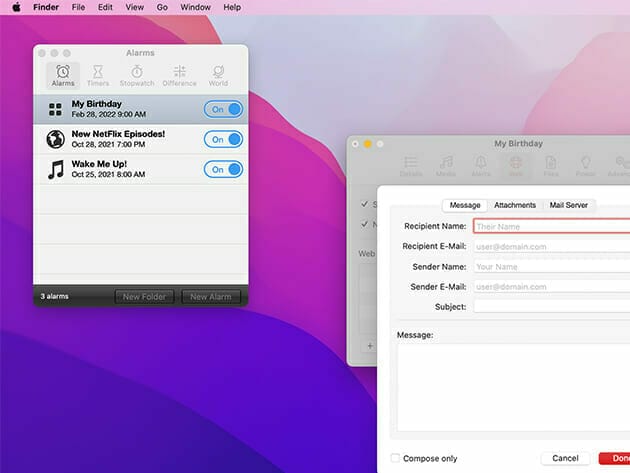Turn off the My Birthday alarm switch
This screenshot has width=630, height=473.
click(x=224, y=110)
